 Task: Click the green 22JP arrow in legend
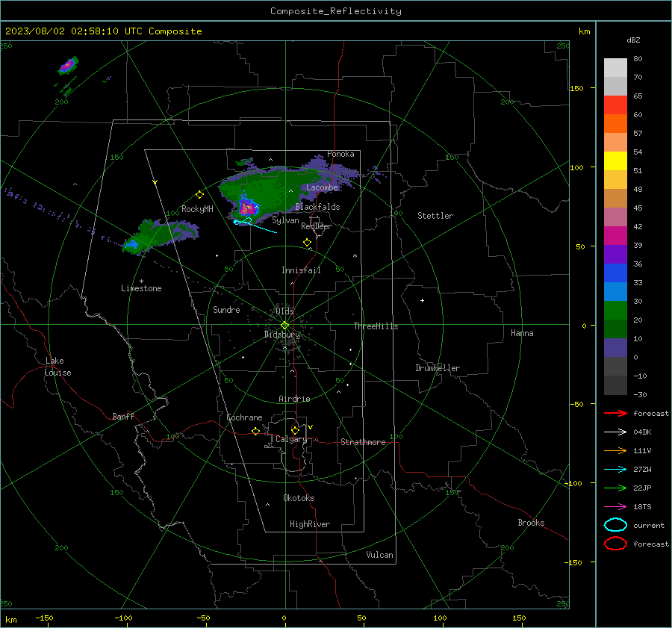coord(615,488)
